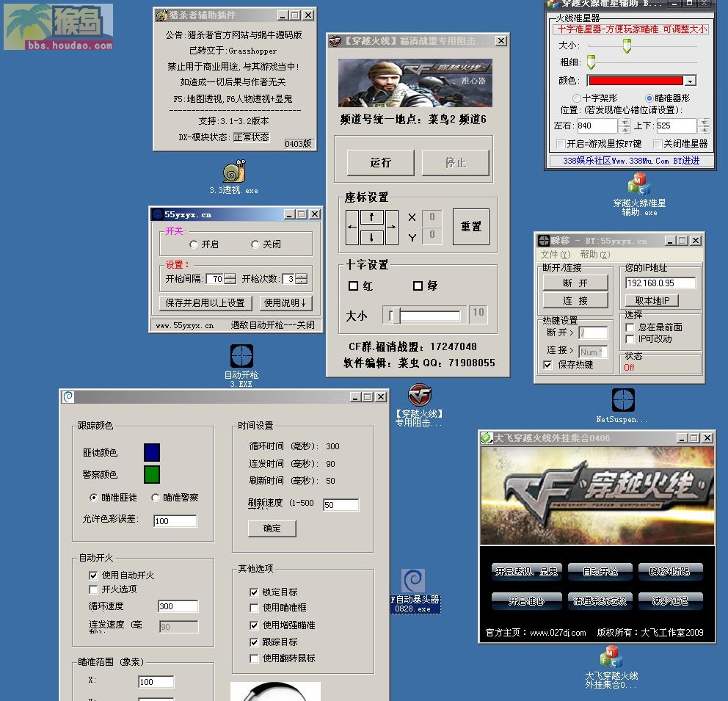Open the 3.3透视.exe snail desktop icon

click(x=233, y=171)
